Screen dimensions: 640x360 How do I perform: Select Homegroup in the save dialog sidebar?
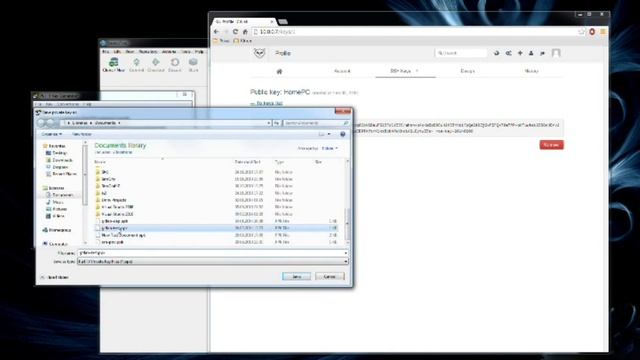point(57,230)
